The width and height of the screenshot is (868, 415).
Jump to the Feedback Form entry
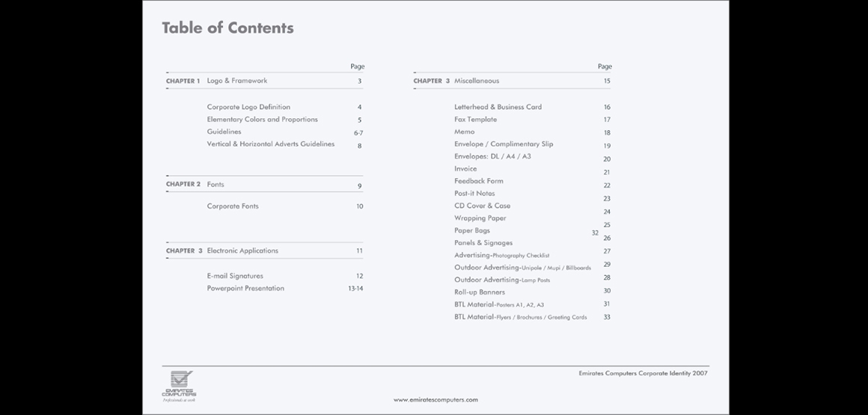[x=478, y=181]
